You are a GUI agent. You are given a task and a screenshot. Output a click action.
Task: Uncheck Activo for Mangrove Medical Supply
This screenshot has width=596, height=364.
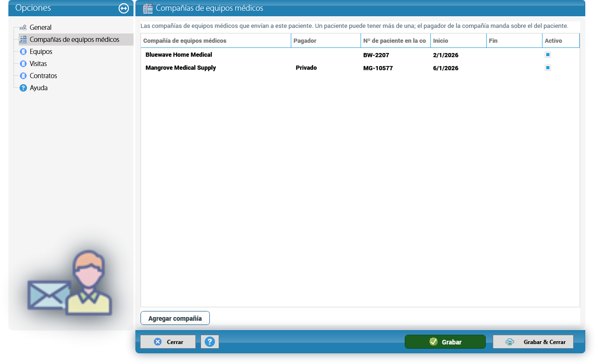(x=548, y=68)
